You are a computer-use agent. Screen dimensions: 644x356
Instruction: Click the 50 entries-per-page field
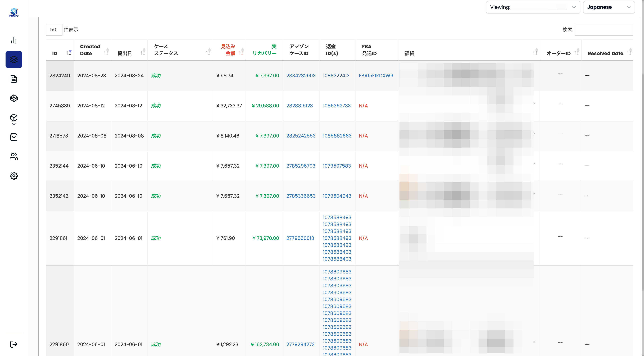pyautogui.click(x=54, y=30)
